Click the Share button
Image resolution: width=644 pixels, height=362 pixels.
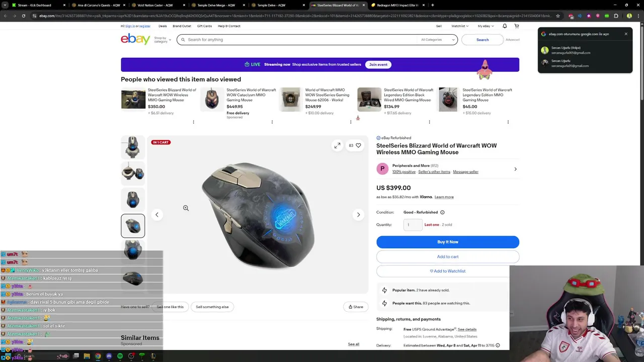356,307
